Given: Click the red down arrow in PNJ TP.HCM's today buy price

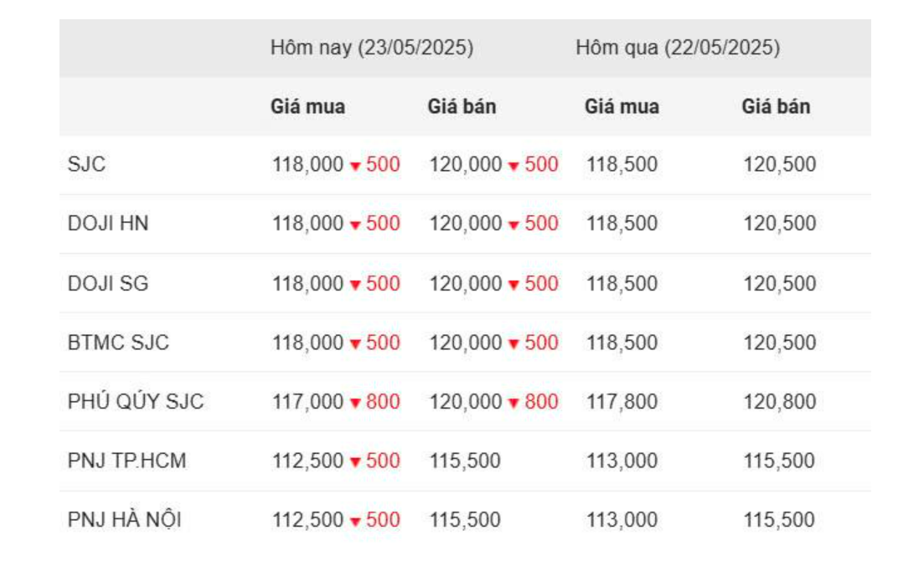Looking at the screenshot, I should pyautogui.click(x=355, y=461).
